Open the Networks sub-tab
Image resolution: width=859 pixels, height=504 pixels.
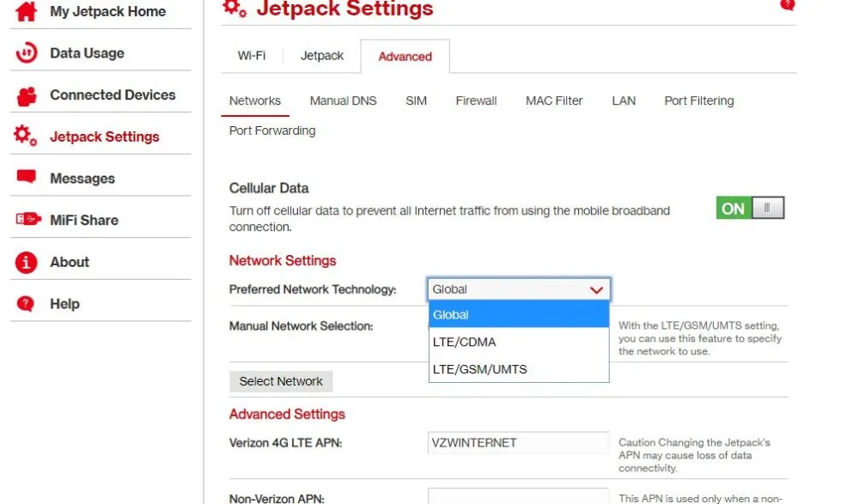click(255, 100)
